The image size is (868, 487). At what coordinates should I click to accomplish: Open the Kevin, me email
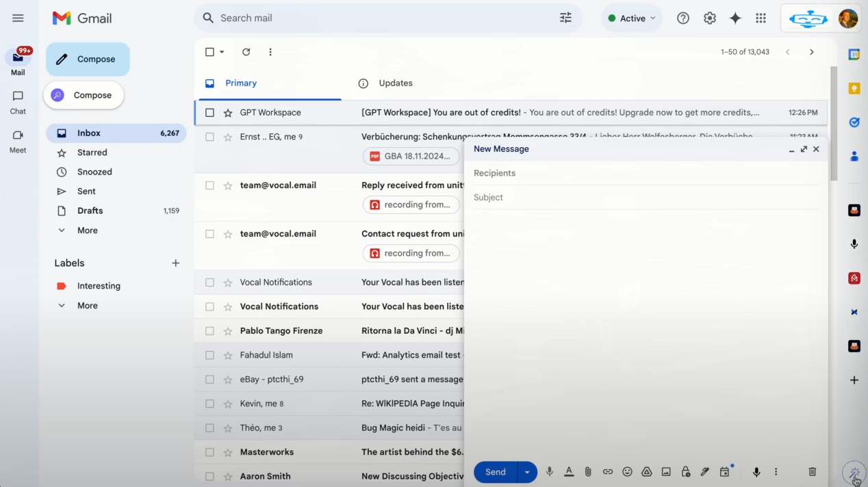click(329, 404)
